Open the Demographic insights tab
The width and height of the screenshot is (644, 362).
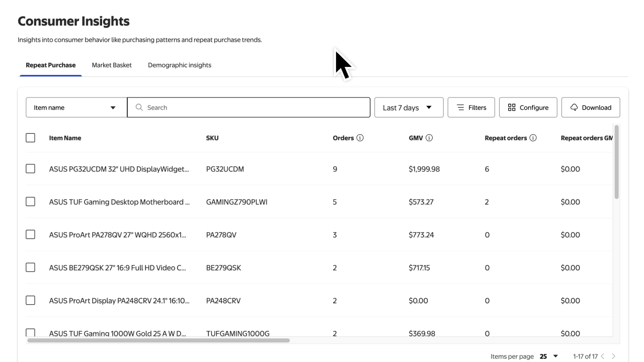(x=180, y=65)
